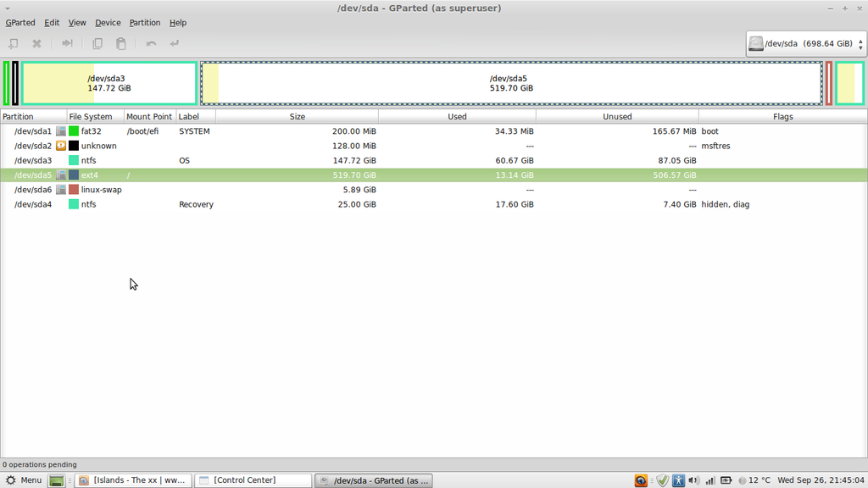
Task: Open the Partition menu
Action: (x=144, y=23)
